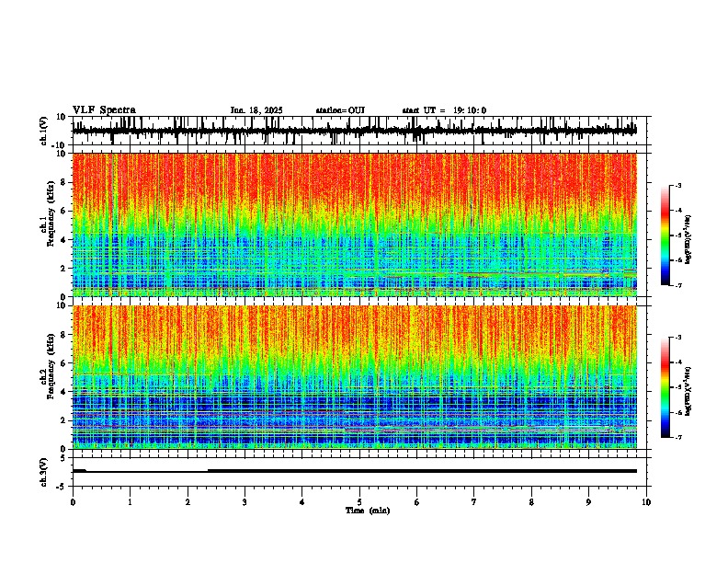Screen dimensions: 728x563
Task: Click the ch.1 voltage waveform trace
Action: pos(354,131)
